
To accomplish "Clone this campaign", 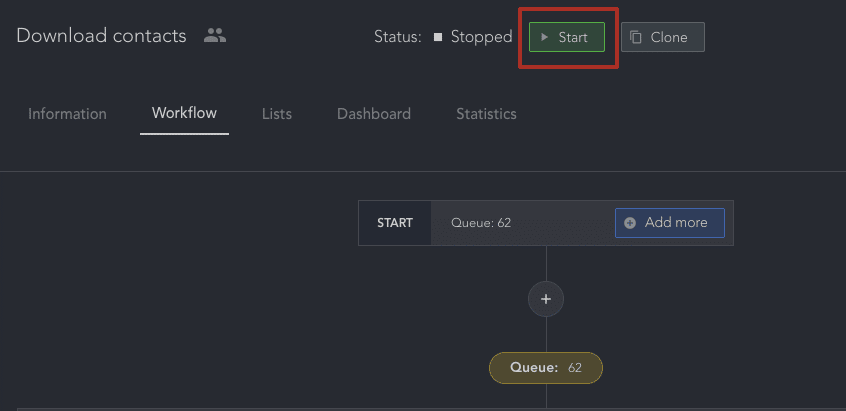I will click(x=663, y=37).
